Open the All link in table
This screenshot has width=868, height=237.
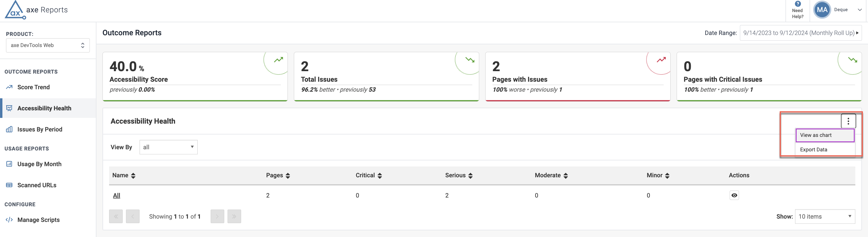(117, 195)
